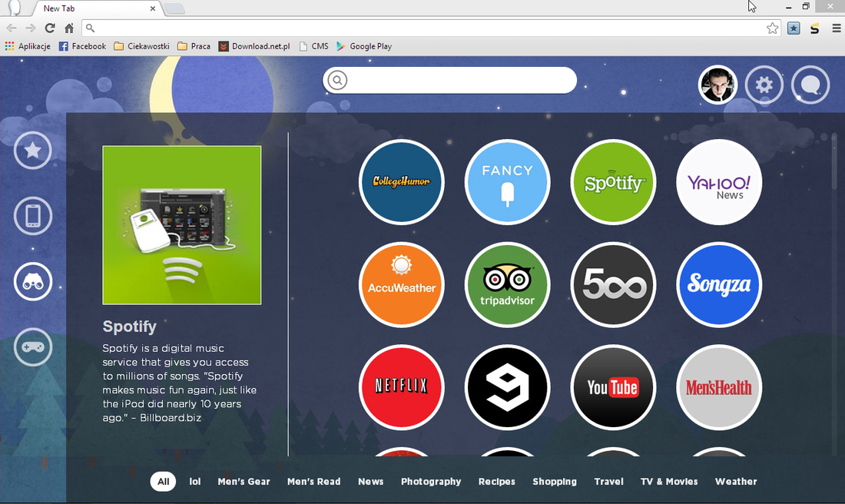Click the magnifier in the page search box

pyautogui.click(x=337, y=81)
